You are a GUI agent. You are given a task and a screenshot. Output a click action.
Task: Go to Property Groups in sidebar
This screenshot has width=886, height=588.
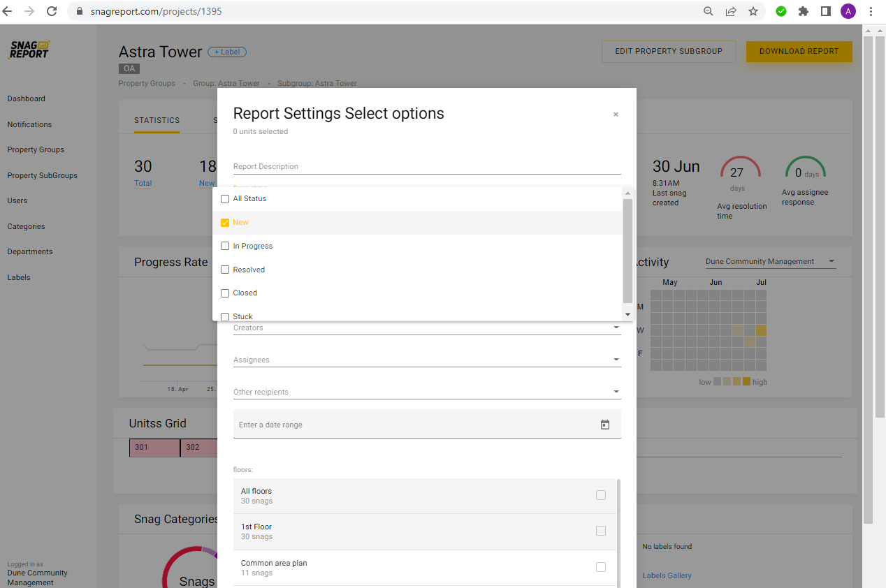[36, 149]
